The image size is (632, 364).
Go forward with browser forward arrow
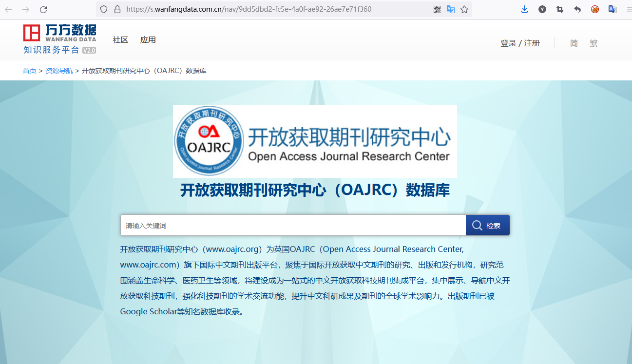[26, 9]
